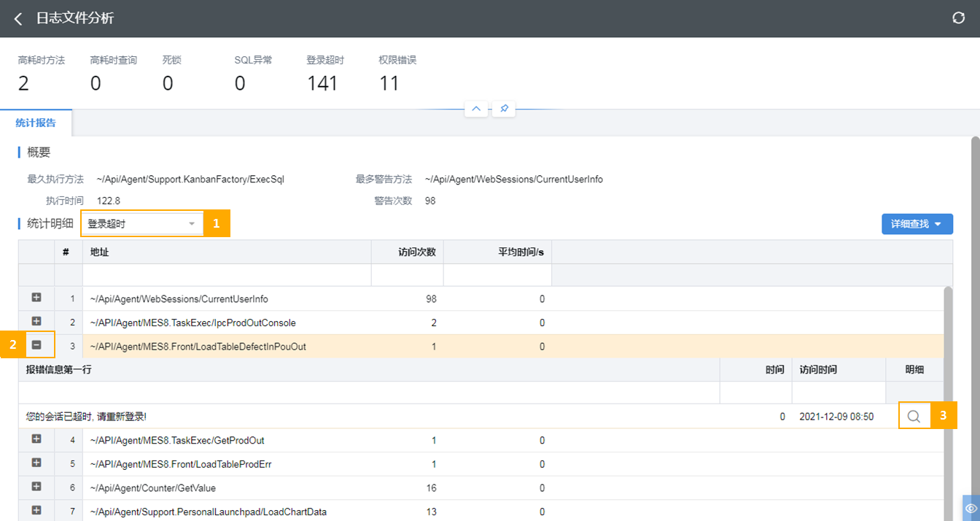Pin the summary statistics panel

point(504,109)
